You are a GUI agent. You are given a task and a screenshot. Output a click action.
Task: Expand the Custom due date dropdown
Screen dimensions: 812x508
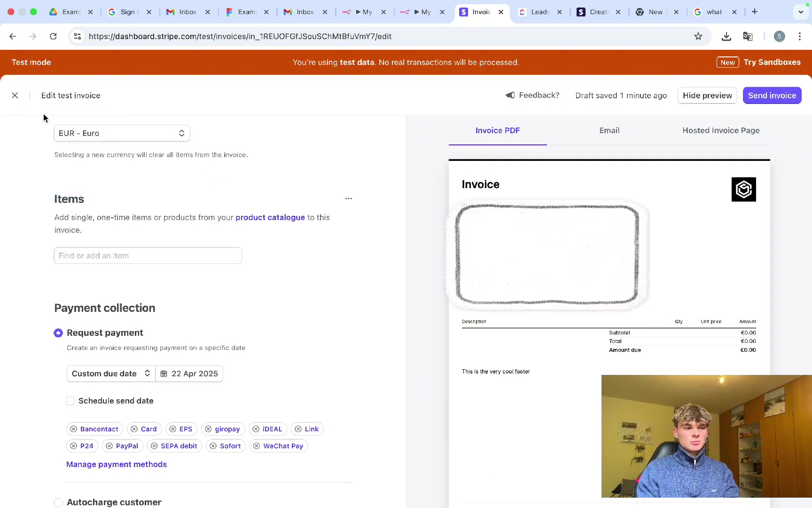pos(111,373)
